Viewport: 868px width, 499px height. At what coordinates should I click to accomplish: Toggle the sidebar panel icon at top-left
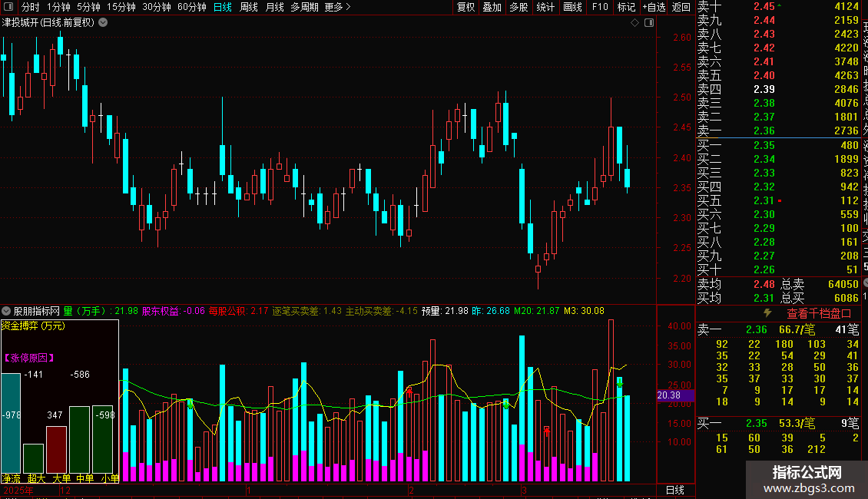coord(8,7)
